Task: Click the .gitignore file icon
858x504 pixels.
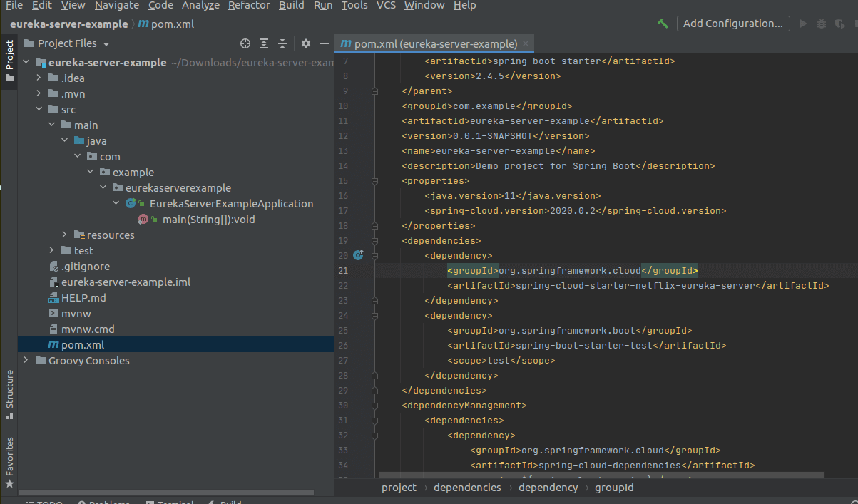Action: coord(53,267)
